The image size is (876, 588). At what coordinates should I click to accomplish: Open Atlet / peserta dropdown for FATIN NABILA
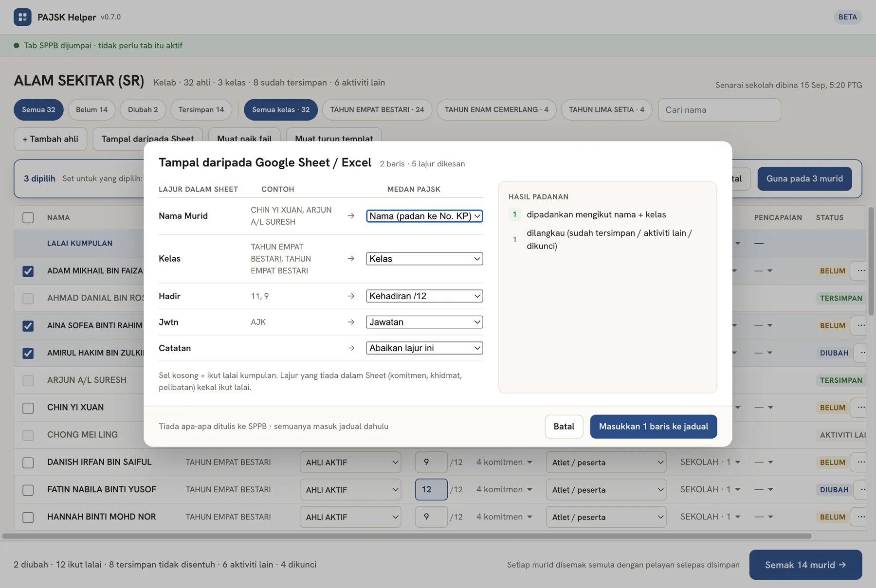tap(606, 490)
